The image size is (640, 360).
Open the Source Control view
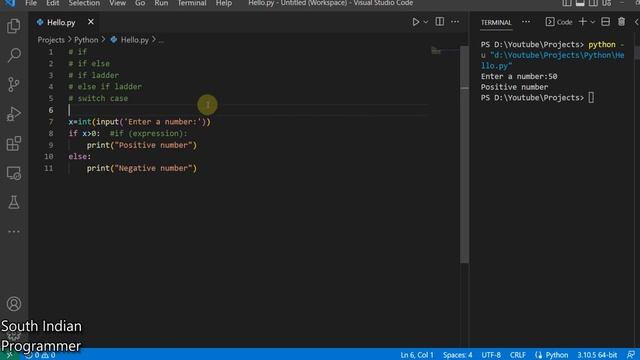click(x=13, y=84)
